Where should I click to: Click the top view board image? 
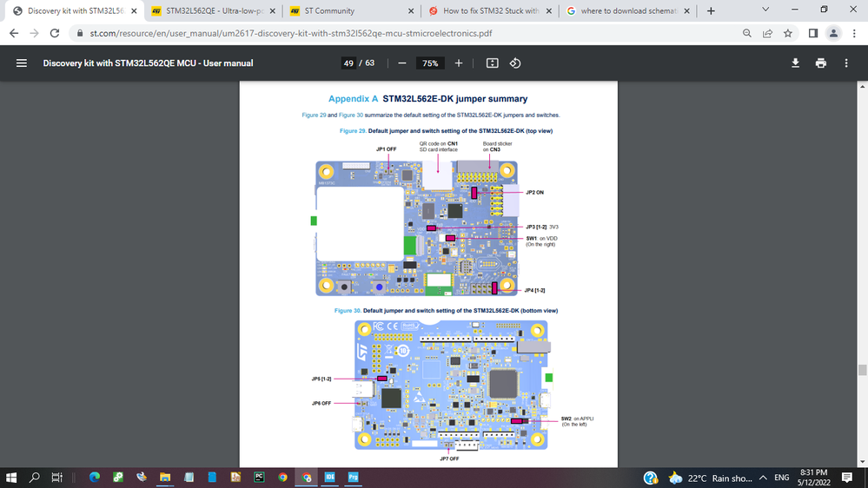click(416, 228)
